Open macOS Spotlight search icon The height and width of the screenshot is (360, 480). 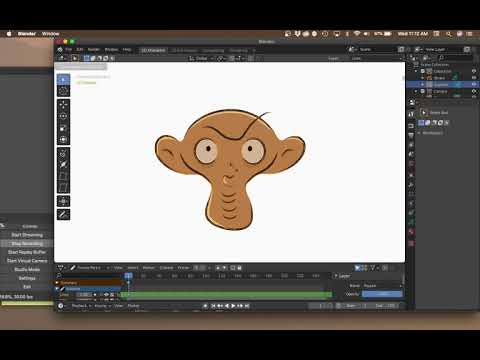tap(448, 34)
